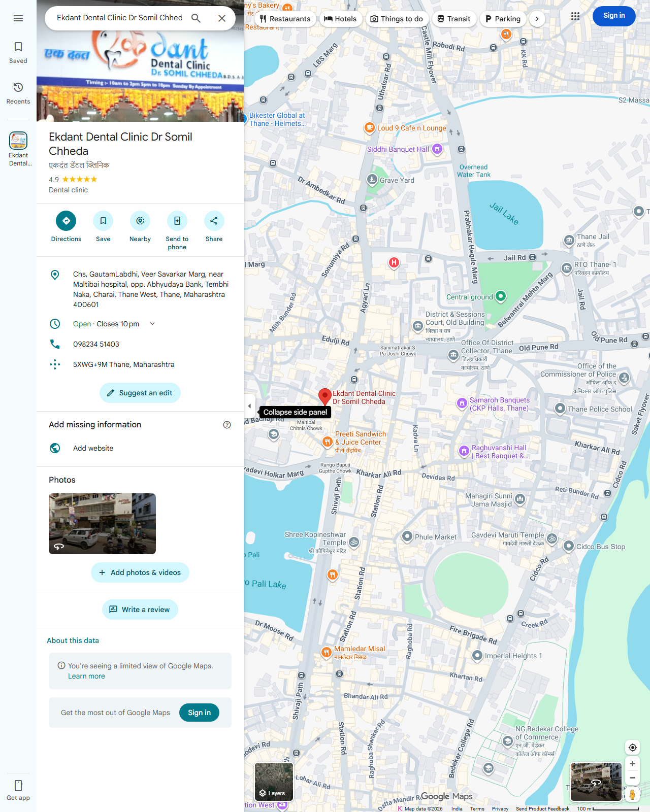Sign in from the side panel
Viewport: 650px width, 812px height.
point(199,713)
